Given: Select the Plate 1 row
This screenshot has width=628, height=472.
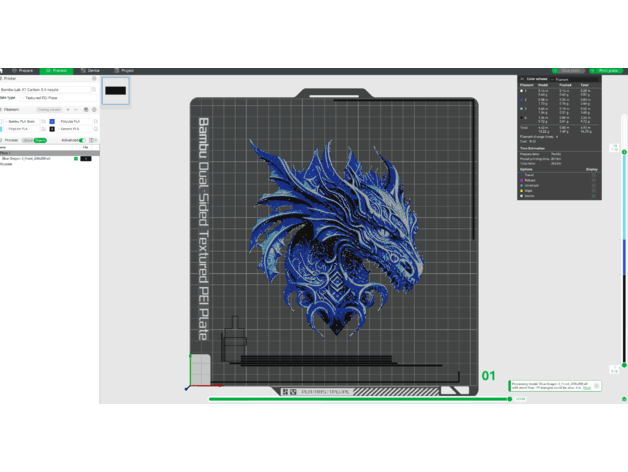Looking at the screenshot, I should click(x=50, y=153).
